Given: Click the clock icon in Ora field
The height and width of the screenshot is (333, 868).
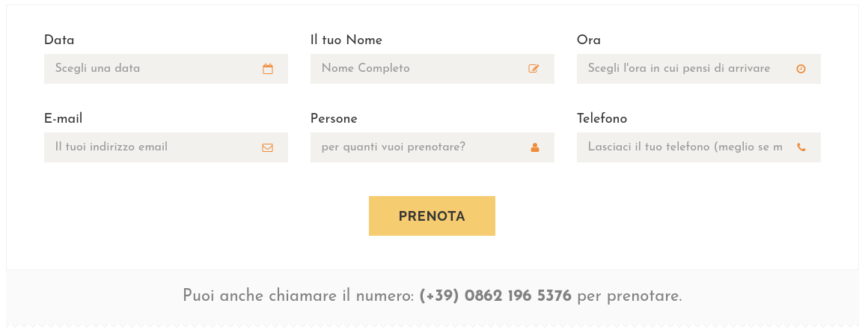Looking at the screenshot, I should click(x=801, y=69).
